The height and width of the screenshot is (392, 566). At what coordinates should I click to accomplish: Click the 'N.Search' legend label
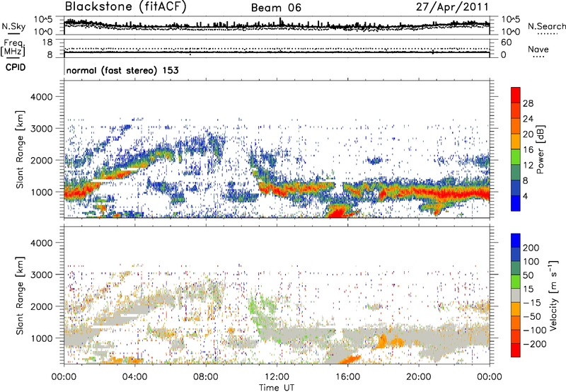point(546,26)
